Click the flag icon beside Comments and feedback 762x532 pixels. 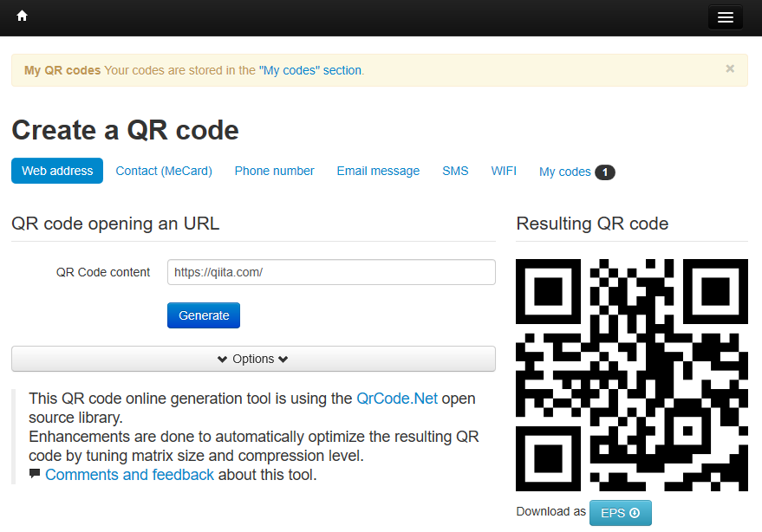pyautogui.click(x=35, y=475)
